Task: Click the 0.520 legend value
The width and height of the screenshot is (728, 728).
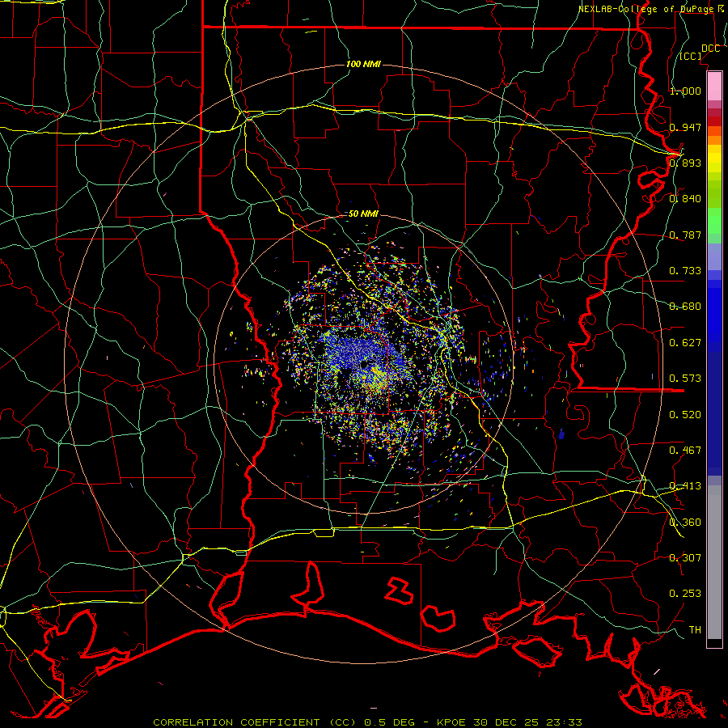Action: 685,415
